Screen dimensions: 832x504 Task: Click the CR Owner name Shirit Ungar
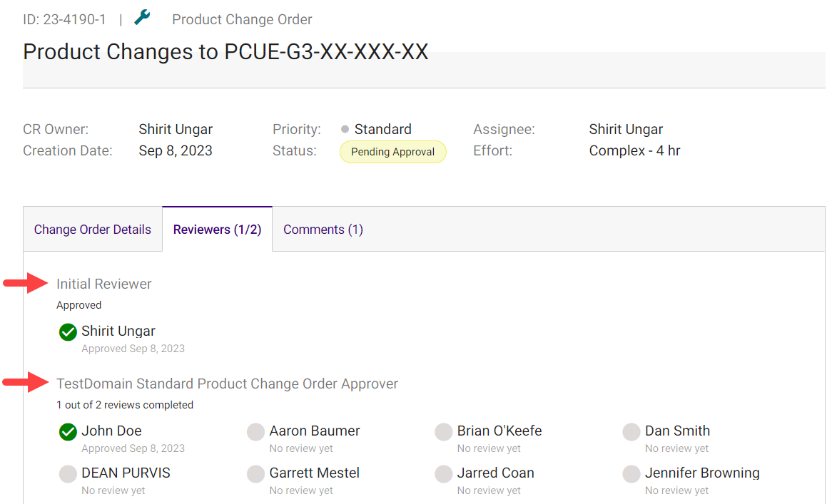tap(176, 130)
